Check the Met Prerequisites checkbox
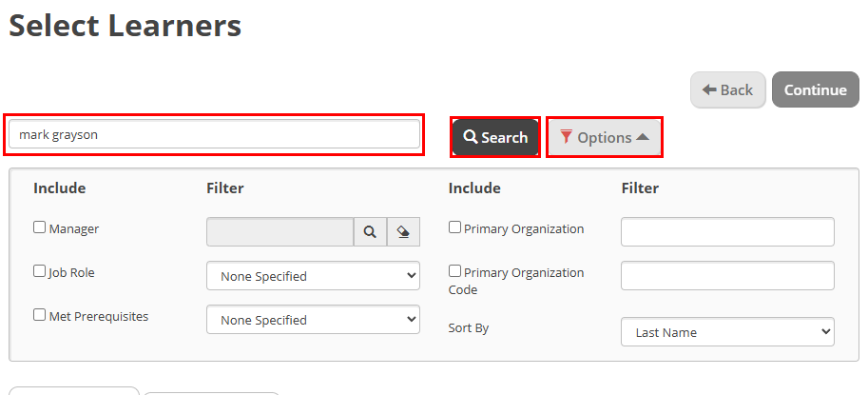Image resolution: width=868 pixels, height=395 pixels. tap(40, 314)
